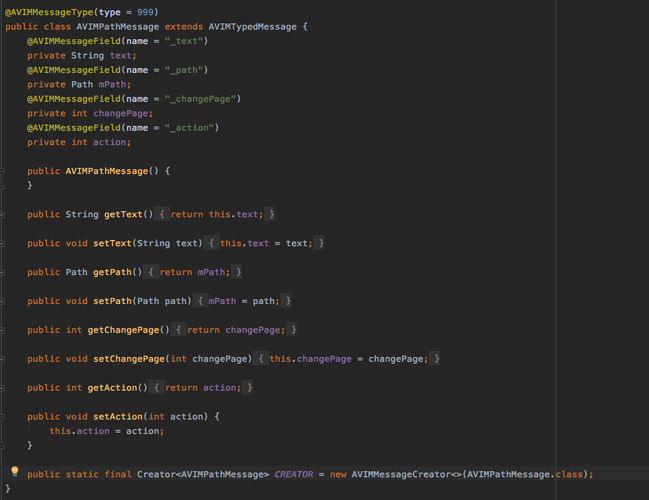The width and height of the screenshot is (649, 500).
Task: Click the getPath method name
Action: tap(112, 272)
